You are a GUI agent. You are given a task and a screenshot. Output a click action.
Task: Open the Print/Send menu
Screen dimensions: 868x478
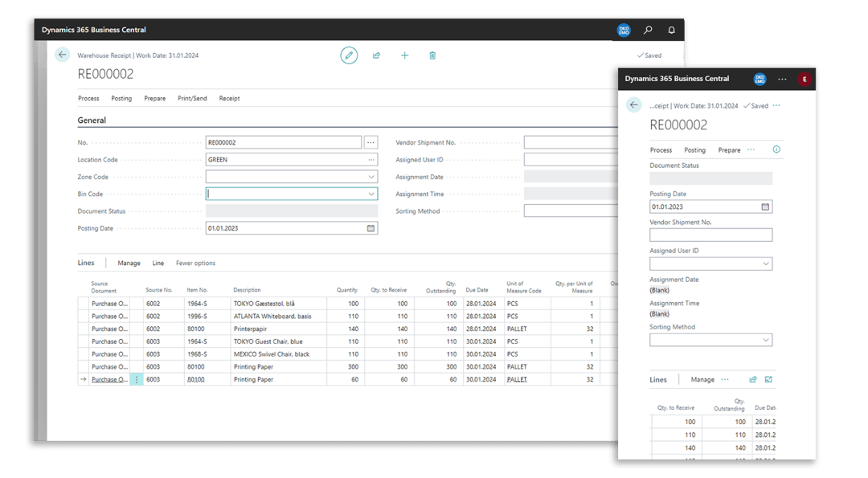(192, 98)
